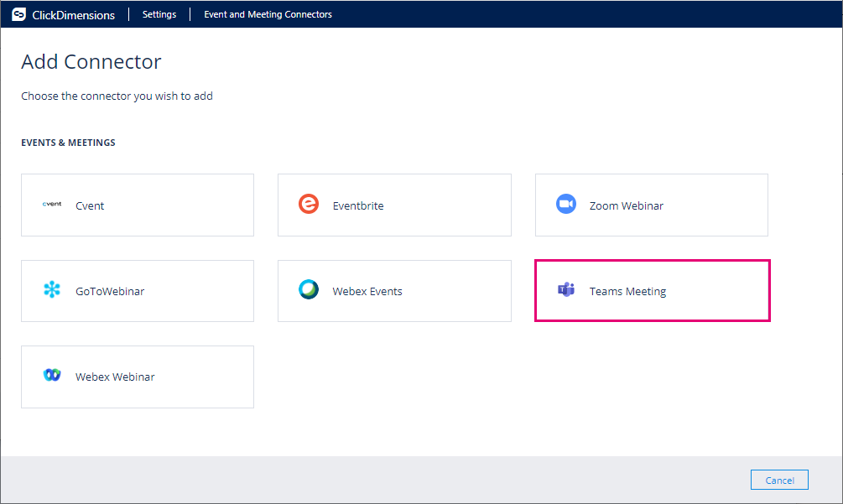This screenshot has width=843, height=504.
Task: Open Settings in the top bar
Action: point(159,14)
